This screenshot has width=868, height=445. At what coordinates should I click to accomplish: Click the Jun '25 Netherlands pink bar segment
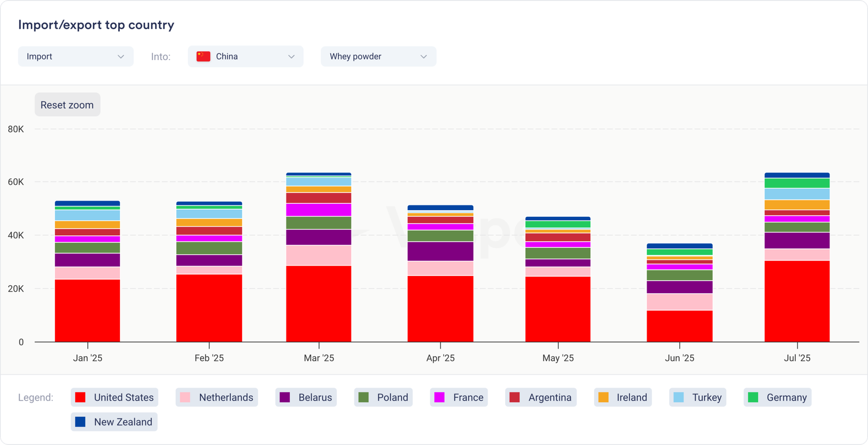[x=679, y=302]
